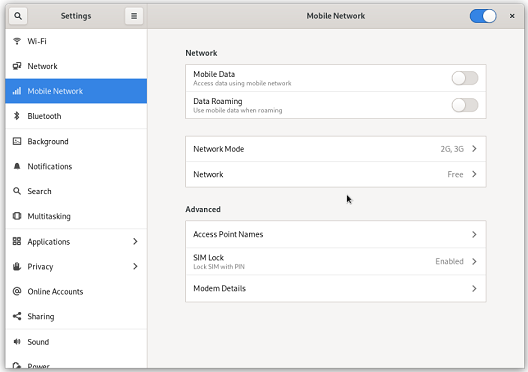This screenshot has width=528, height=372.
Task: Open Modem Details row
Action: 336,289
